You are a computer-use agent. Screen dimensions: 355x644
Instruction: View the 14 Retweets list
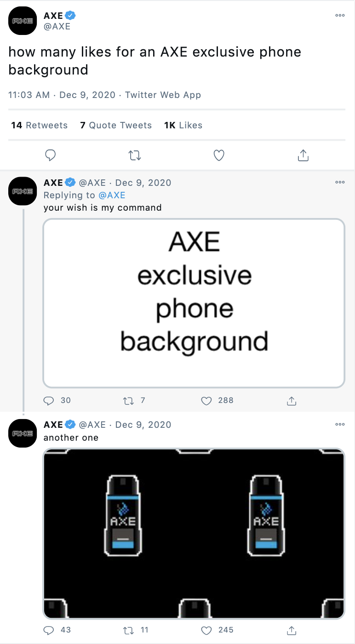(x=39, y=125)
